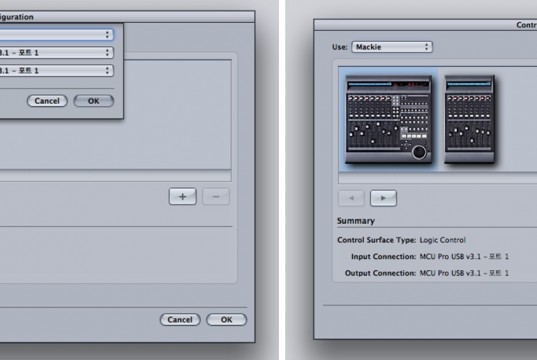Click the next arrow button under devices
Image resolution: width=537 pixels, height=360 pixels.
(383, 198)
